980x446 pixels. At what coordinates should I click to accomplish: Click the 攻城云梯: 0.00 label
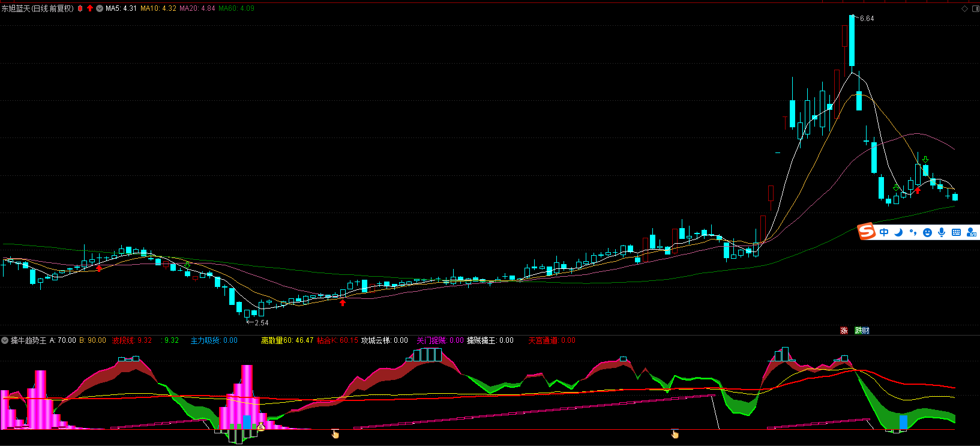tap(385, 340)
